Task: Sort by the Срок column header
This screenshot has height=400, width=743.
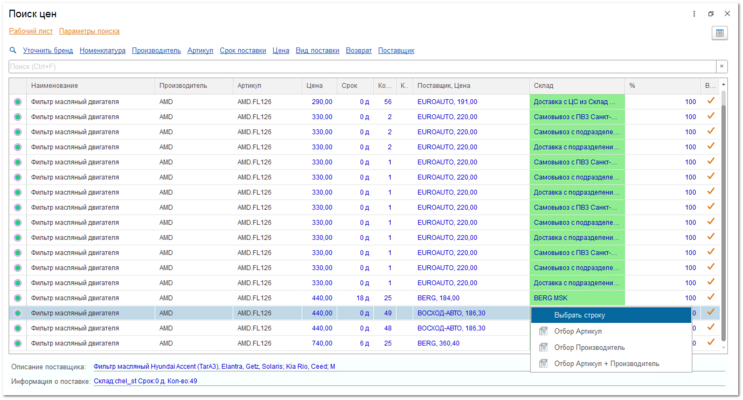Action: (x=355, y=86)
